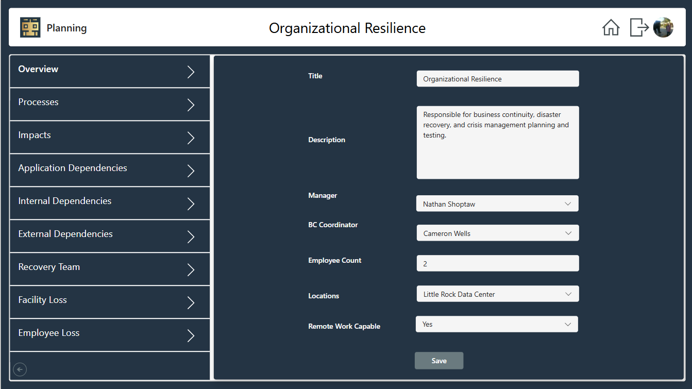Click the Employee Count label
The width and height of the screenshot is (692, 389).
click(335, 261)
